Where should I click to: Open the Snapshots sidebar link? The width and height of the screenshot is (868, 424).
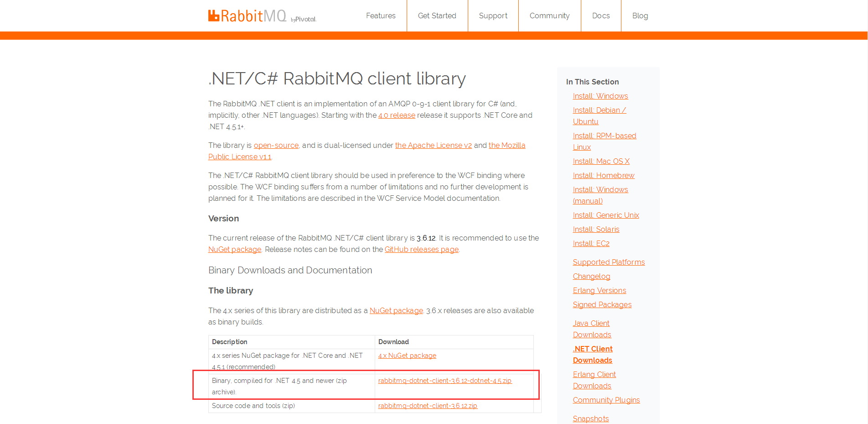(591, 419)
